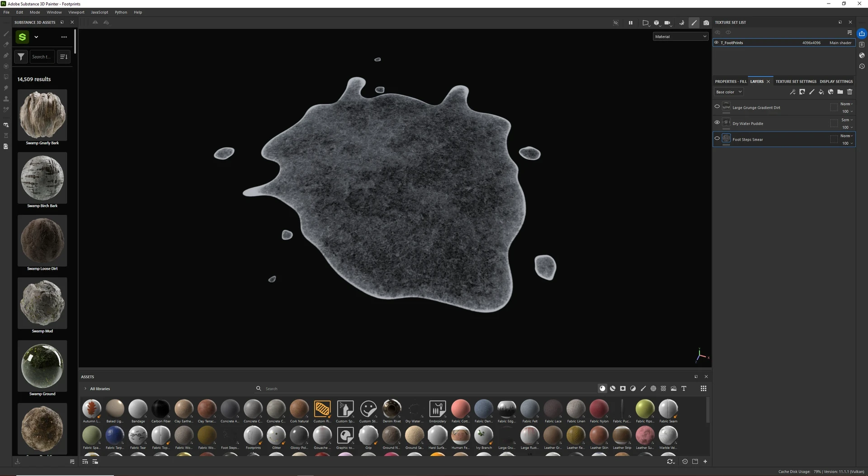The width and height of the screenshot is (868, 476).
Task: Open the Log panel icon on right dock
Action: [862, 45]
